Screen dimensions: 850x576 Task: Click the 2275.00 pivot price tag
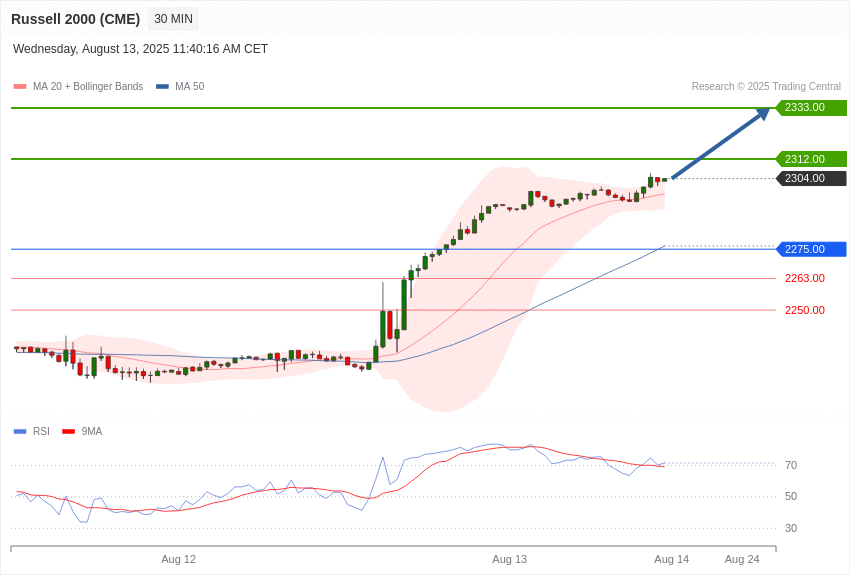tap(812, 249)
